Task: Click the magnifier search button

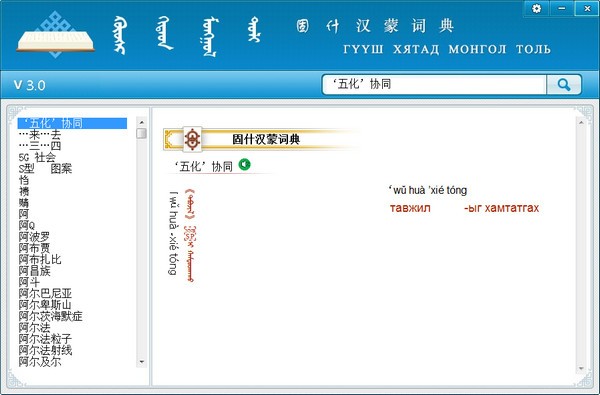Action: 564,85
